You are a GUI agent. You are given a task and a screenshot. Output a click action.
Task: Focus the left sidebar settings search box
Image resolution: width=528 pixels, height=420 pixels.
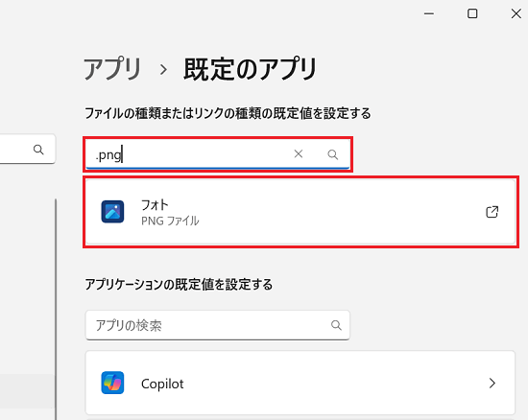tap(27, 149)
